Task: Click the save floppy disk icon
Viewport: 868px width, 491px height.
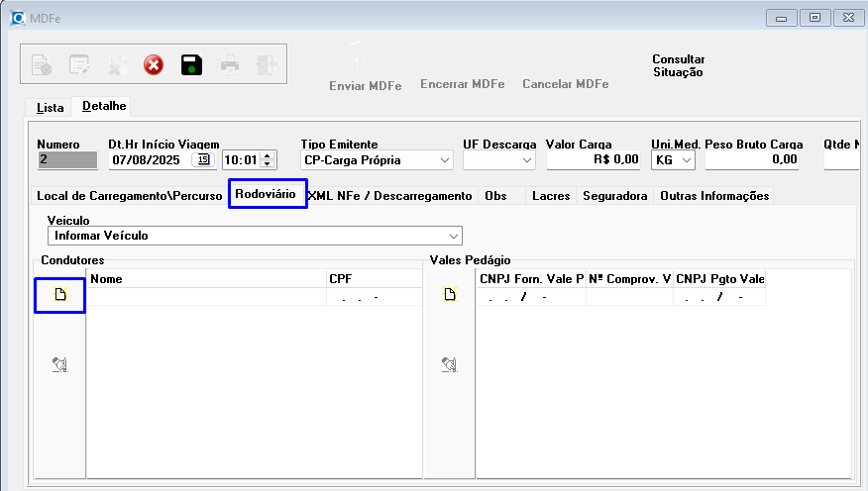Action: click(x=191, y=65)
